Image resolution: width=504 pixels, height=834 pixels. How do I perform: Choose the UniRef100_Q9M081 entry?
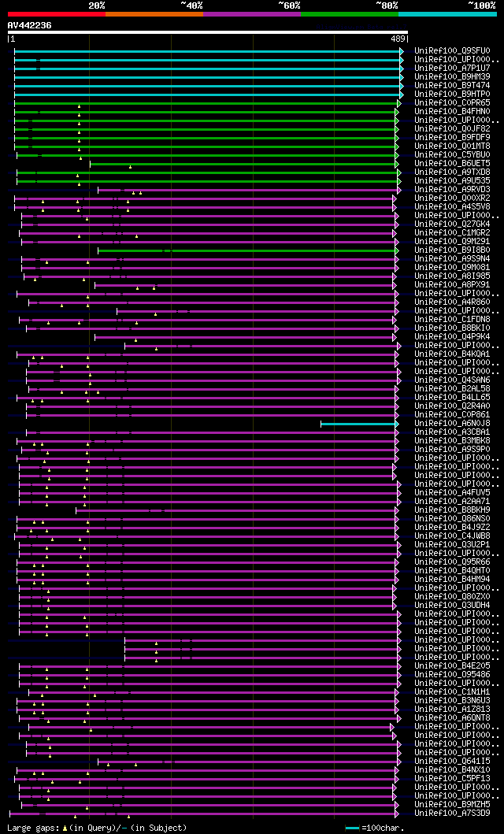point(453,267)
